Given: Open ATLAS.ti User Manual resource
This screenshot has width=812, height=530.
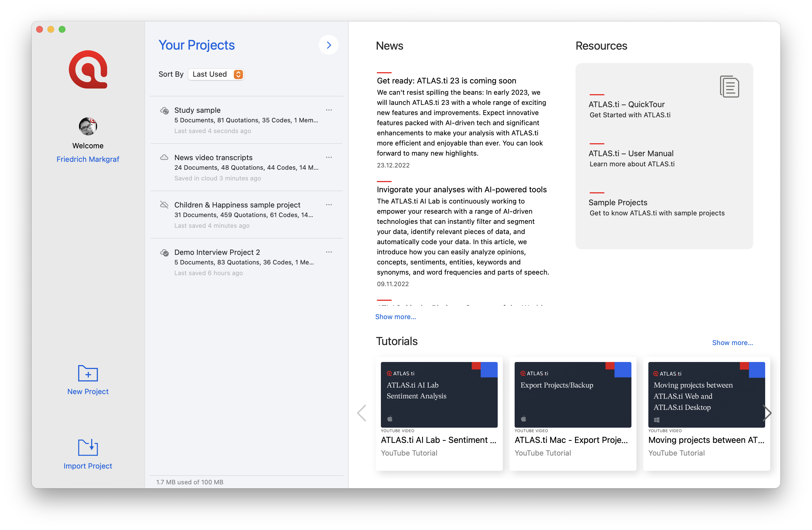Looking at the screenshot, I should coord(631,158).
